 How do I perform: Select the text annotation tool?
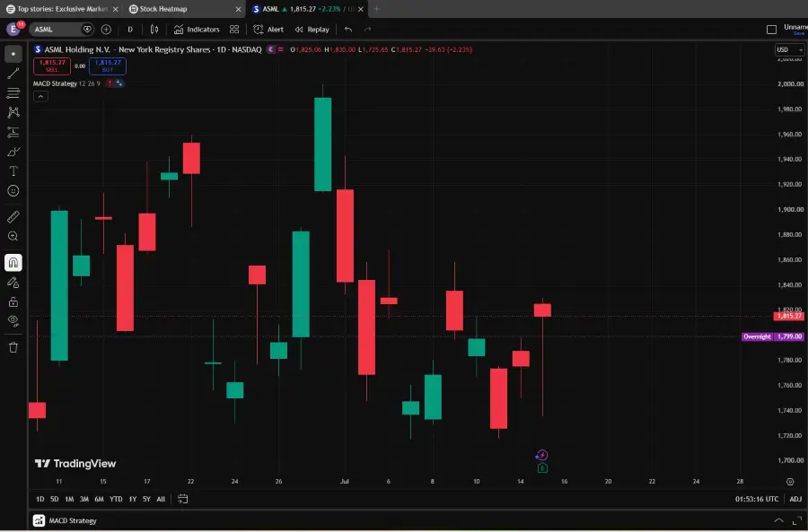coord(13,171)
